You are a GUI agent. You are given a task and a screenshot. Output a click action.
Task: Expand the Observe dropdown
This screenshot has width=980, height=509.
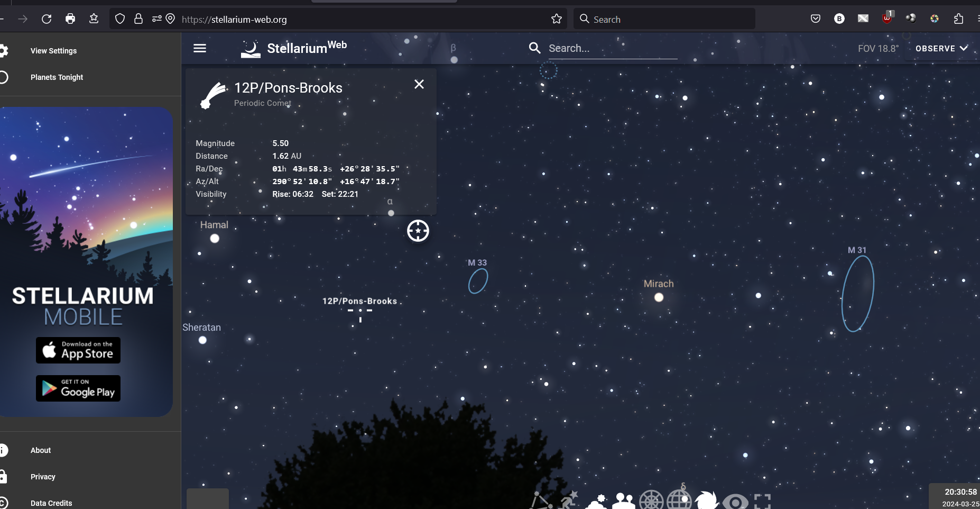[941, 48]
